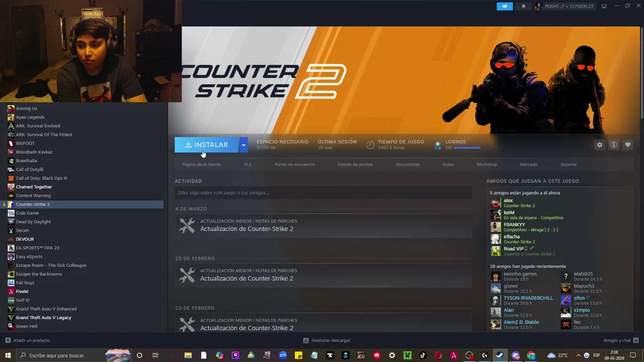Open the Logros achievements ribbon icon
Viewport: 644px width, 362px height.
(x=438, y=145)
